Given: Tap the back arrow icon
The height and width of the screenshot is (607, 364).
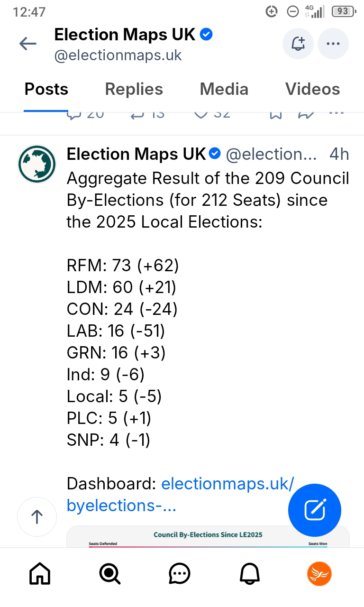Looking at the screenshot, I should pyautogui.click(x=27, y=44).
